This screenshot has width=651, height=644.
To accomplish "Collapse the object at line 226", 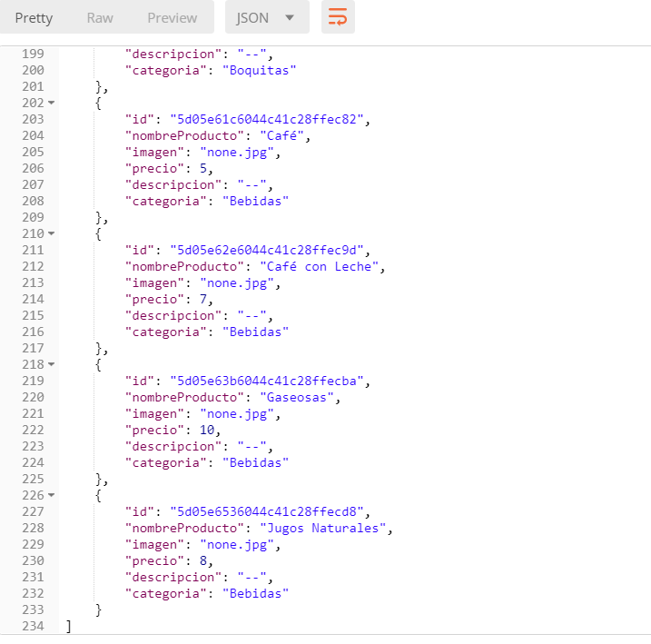I will (51, 496).
